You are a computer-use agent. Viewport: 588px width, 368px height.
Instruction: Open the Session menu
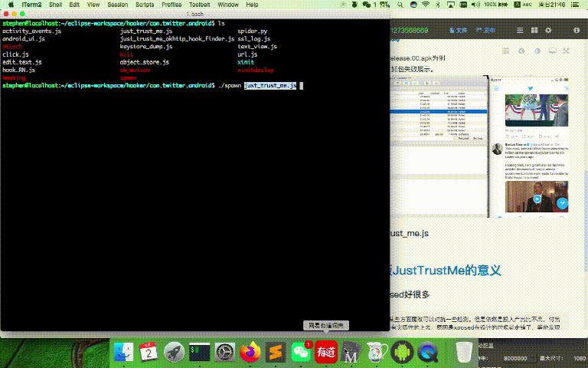118,5
